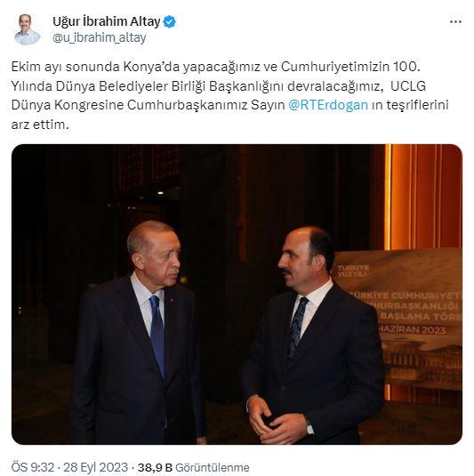Click the @u_ibrahim_altay handle
Screen dimensions: 474x476
point(100,37)
